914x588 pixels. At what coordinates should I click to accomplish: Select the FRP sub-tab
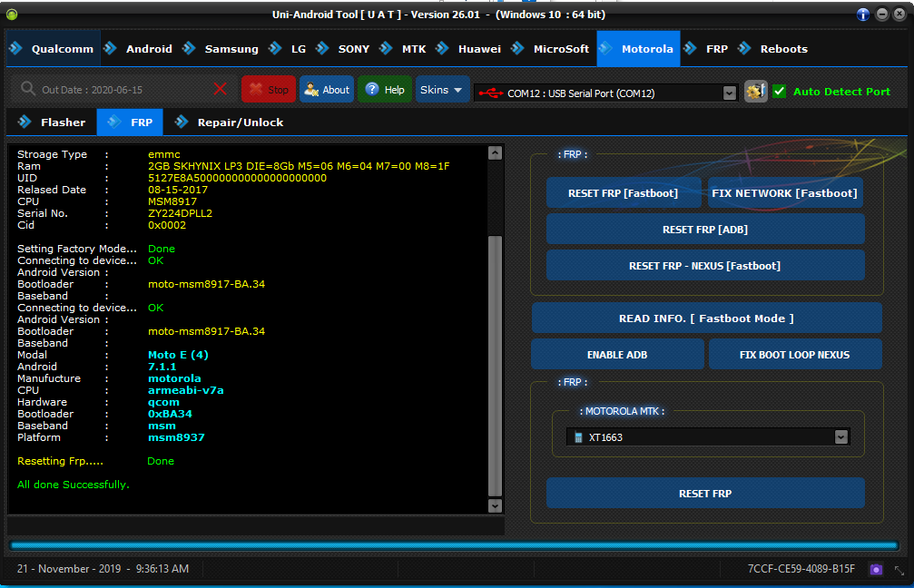[x=130, y=122]
